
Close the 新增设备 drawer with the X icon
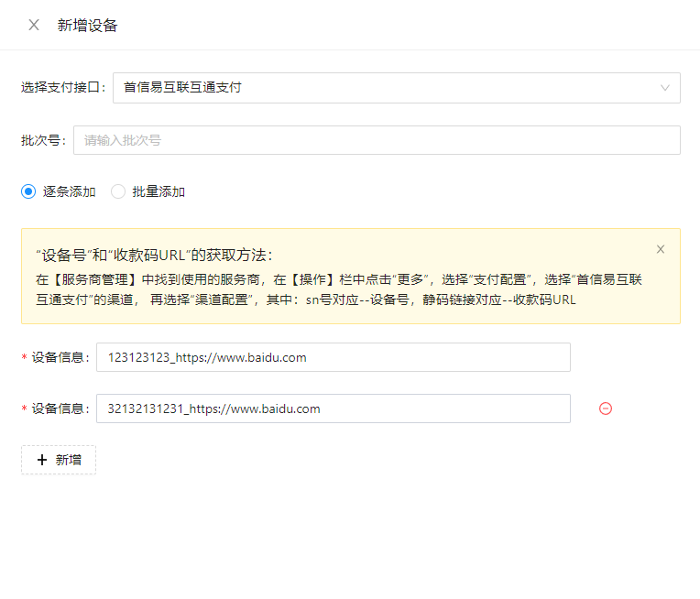(x=34, y=25)
